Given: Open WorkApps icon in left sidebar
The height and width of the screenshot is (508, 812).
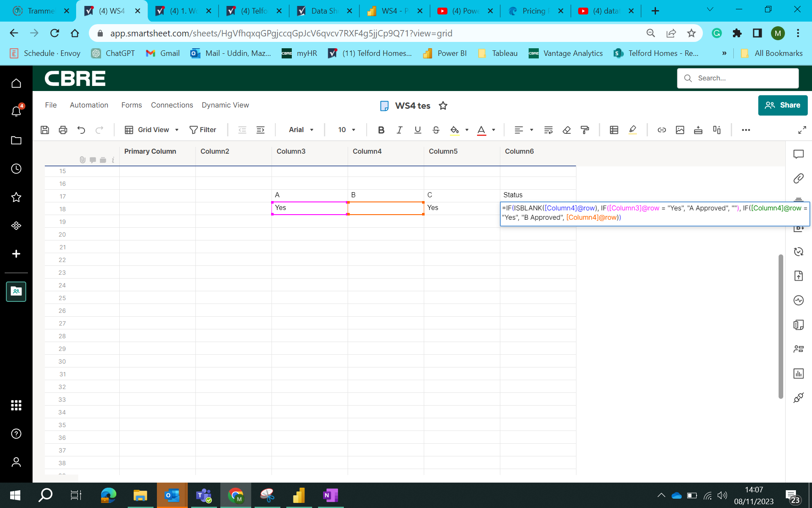Looking at the screenshot, I should [16, 225].
